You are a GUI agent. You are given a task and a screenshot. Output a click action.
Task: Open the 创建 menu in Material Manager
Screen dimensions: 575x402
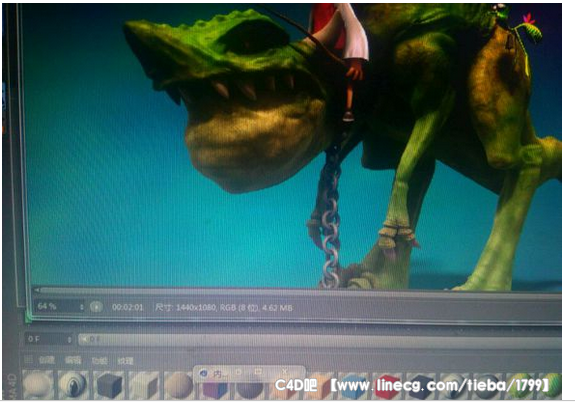tap(47, 360)
